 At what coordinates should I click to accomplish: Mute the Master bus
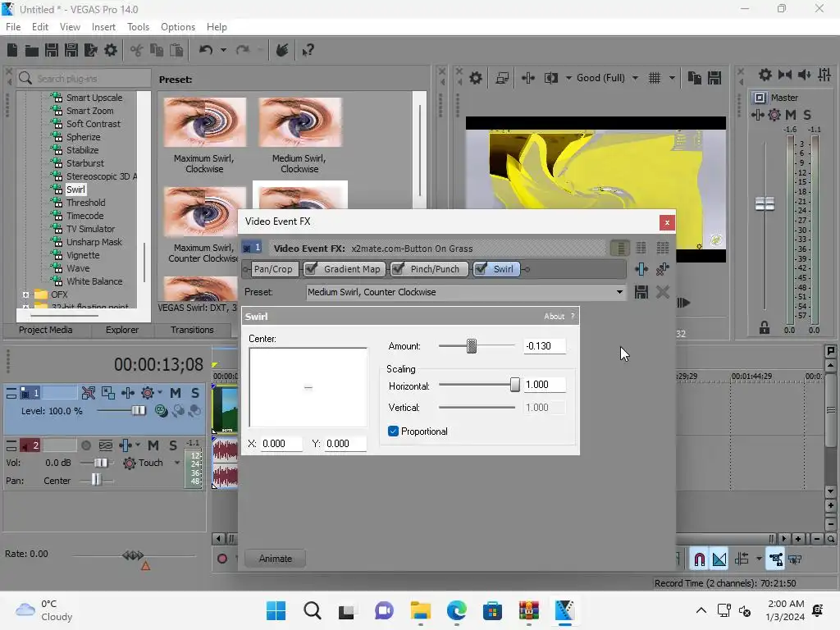(790, 115)
